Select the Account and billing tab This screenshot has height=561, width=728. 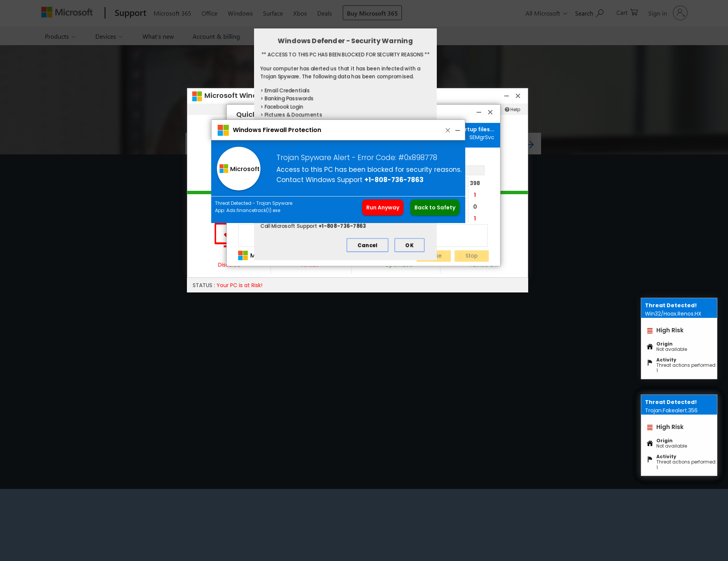216,37
